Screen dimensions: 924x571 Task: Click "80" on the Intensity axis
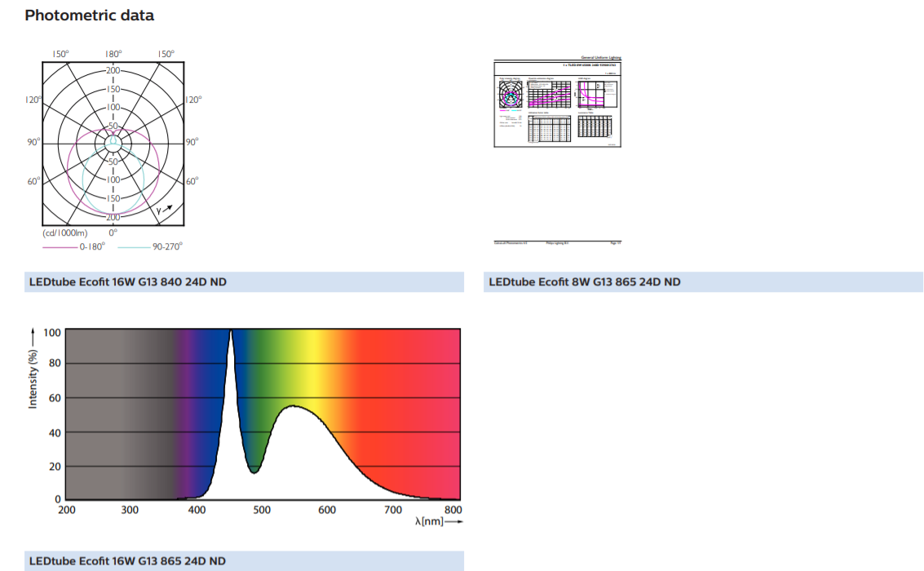point(55,364)
